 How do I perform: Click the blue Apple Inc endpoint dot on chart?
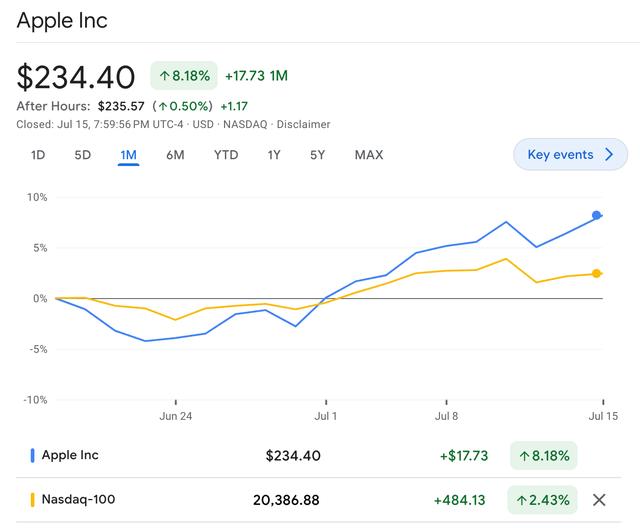(x=597, y=215)
